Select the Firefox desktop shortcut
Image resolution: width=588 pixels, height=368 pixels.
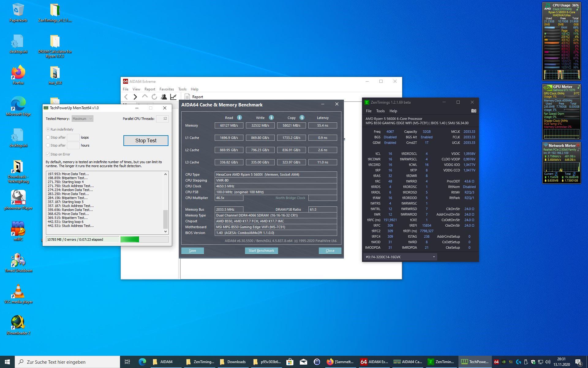(18, 75)
